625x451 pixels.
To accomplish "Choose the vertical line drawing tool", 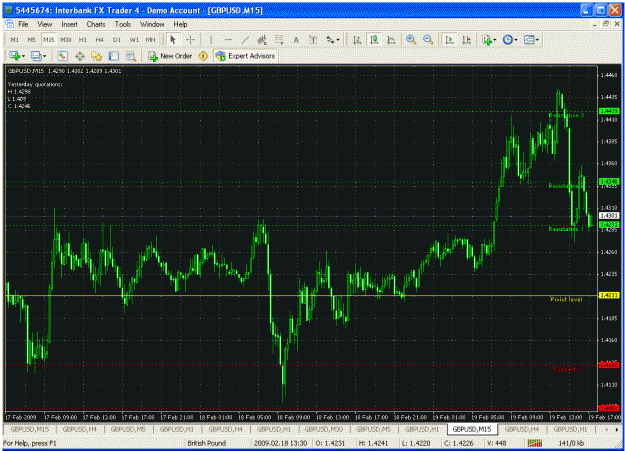I will (211, 40).
